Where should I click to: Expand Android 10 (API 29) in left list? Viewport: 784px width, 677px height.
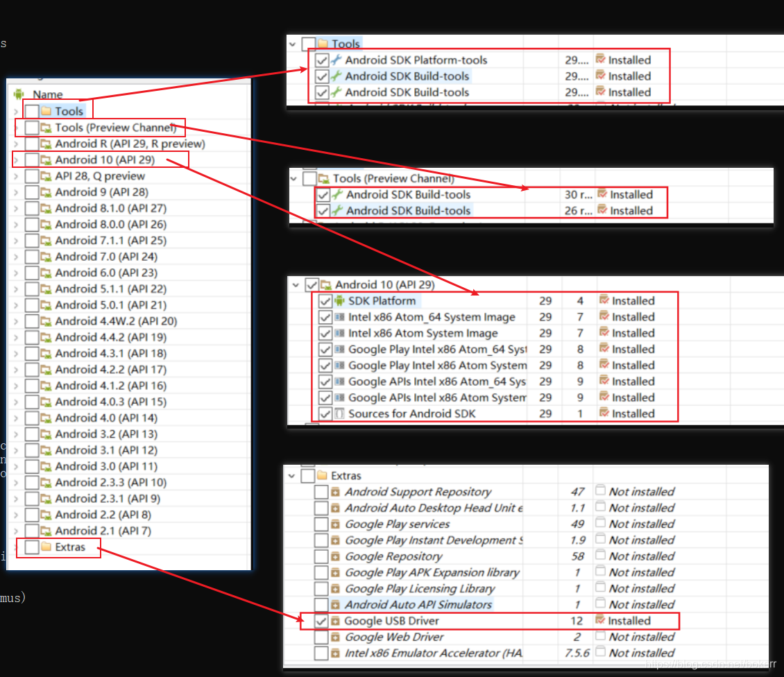coord(16,160)
